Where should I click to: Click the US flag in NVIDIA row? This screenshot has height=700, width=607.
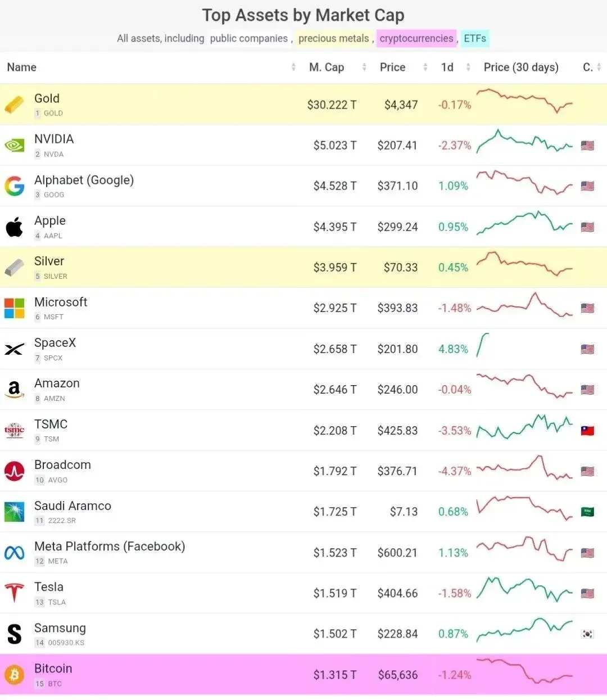point(587,146)
